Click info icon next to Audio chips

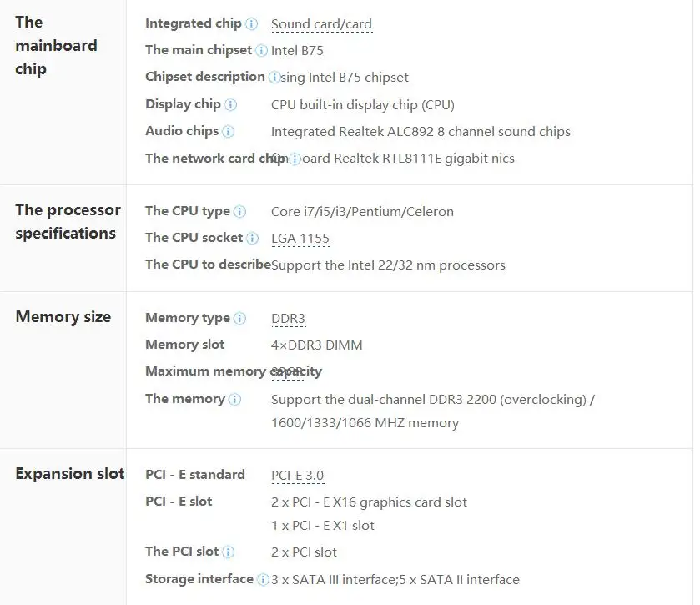coord(229,132)
